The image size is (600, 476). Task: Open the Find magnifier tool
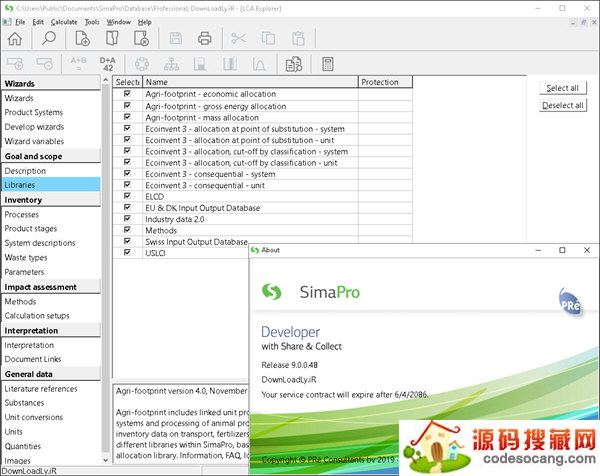(x=49, y=38)
